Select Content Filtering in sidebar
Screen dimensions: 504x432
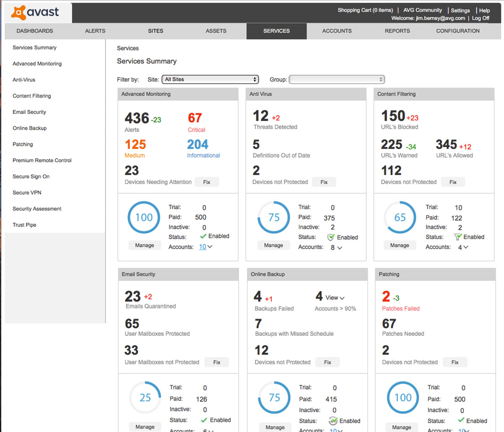[x=31, y=96]
